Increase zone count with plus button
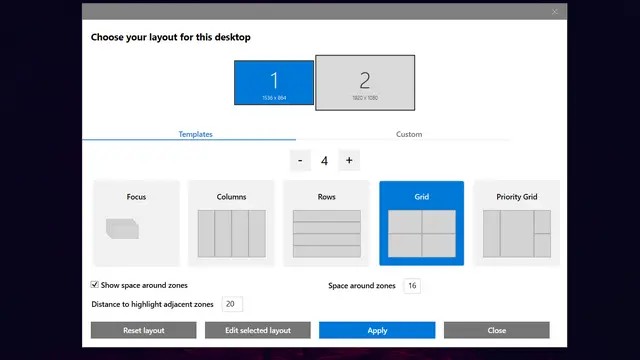The image size is (640, 360). pyautogui.click(x=349, y=160)
